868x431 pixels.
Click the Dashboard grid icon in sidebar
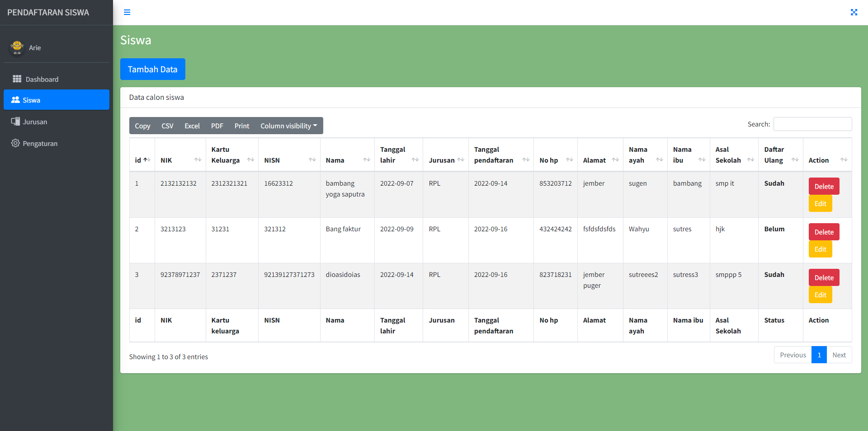(x=17, y=79)
